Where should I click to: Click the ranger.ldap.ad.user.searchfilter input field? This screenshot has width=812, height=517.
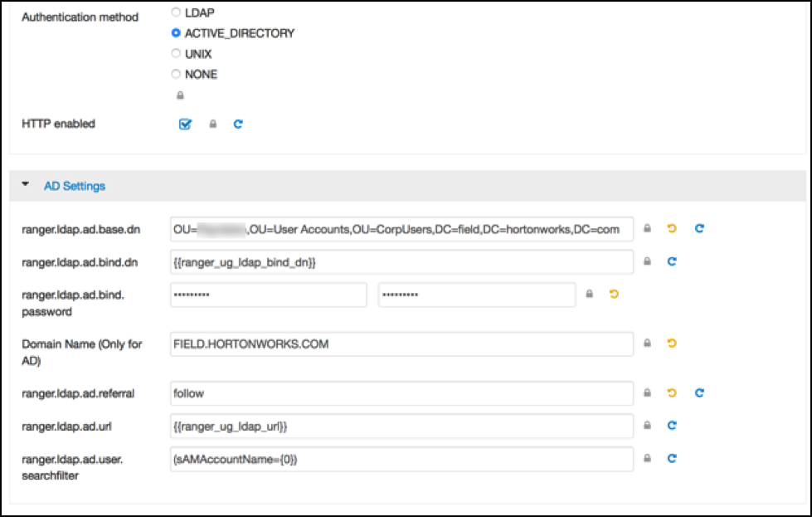tap(401, 458)
